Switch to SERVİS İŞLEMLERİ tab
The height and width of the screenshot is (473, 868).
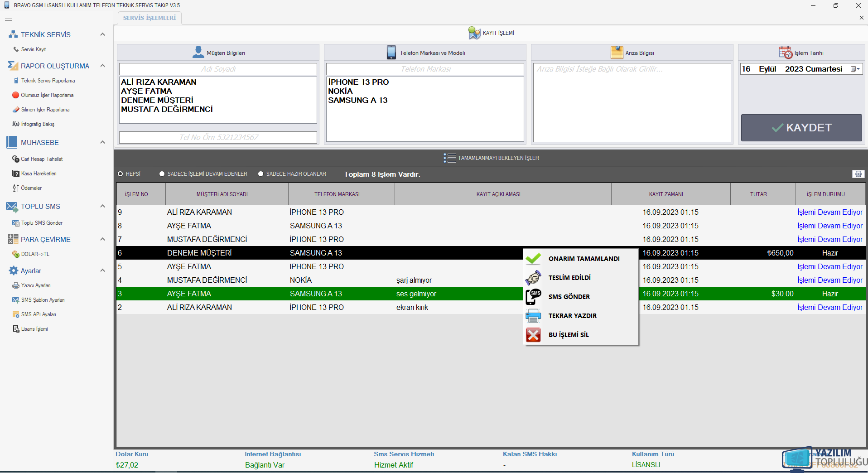pos(149,18)
